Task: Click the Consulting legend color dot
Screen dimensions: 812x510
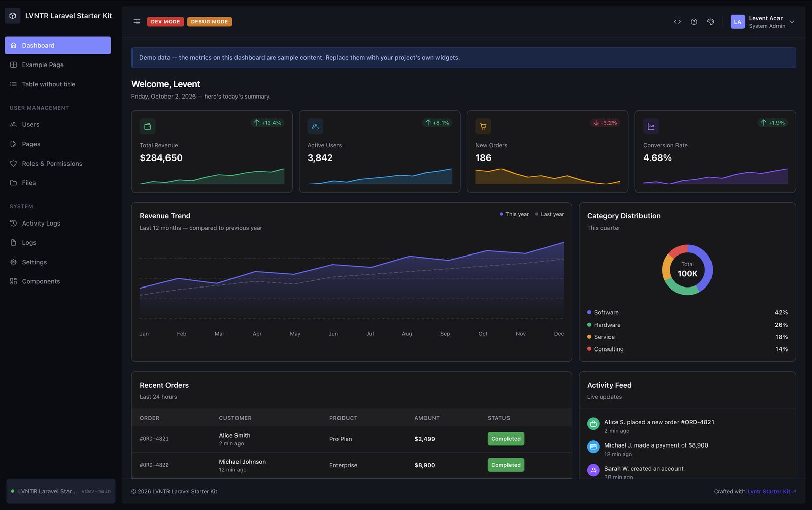Action: tap(589, 349)
